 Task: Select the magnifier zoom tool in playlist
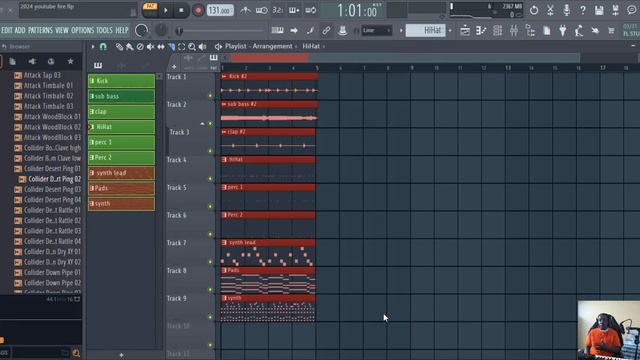(192, 47)
